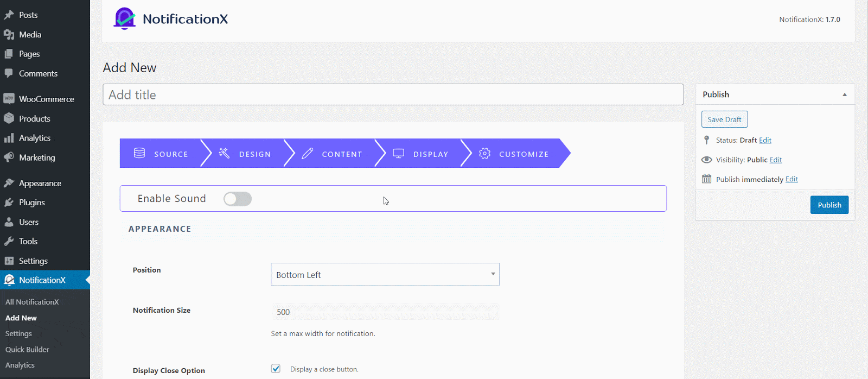The height and width of the screenshot is (379, 868).
Task: Collapse the Publish panel arrow
Action: tap(845, 94)
